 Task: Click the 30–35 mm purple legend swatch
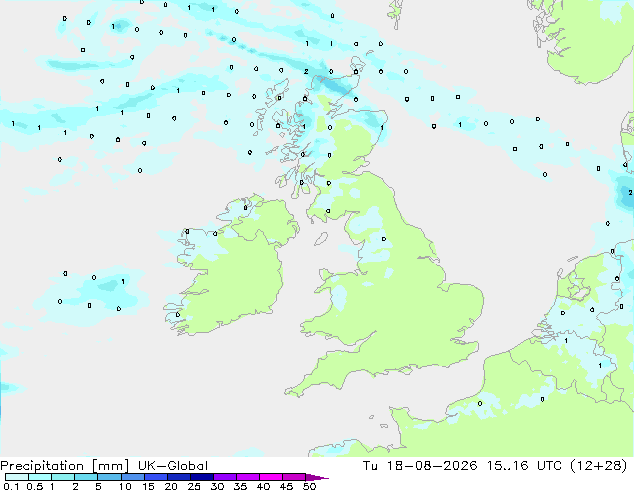[224, 477]
